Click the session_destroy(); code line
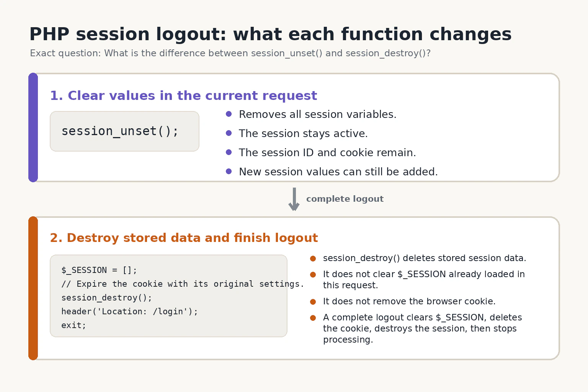Screen dimensions: 588x392 (x=107, y=298)
